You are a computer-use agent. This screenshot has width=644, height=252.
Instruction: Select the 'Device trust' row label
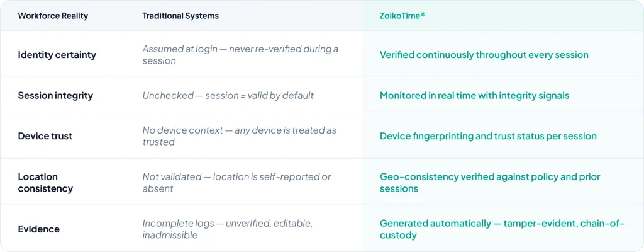pyautogui.click(x=47, y=136)
